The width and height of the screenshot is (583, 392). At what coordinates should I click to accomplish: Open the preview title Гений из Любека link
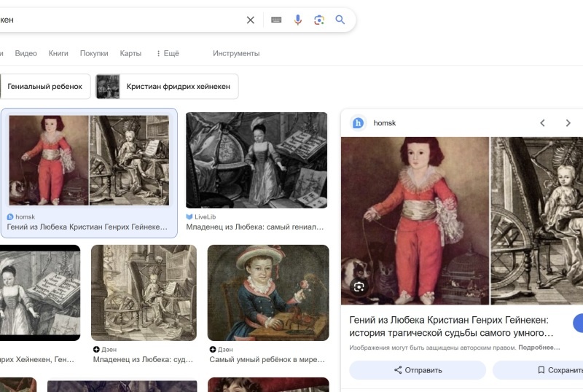pos(451,326)
